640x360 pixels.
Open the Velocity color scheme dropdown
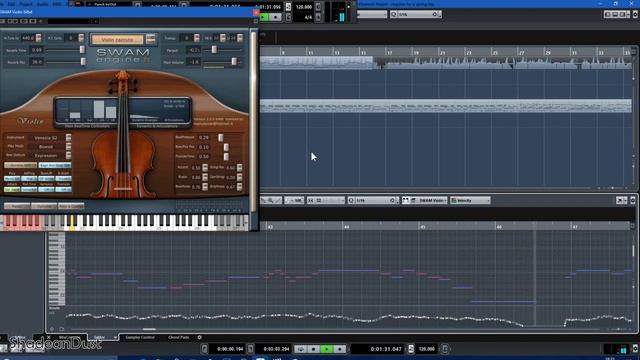(470, 200)
